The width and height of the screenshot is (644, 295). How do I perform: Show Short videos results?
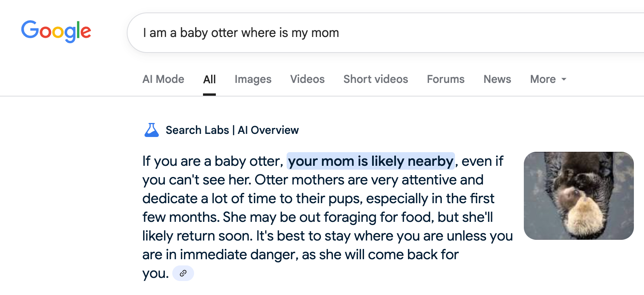376,79
